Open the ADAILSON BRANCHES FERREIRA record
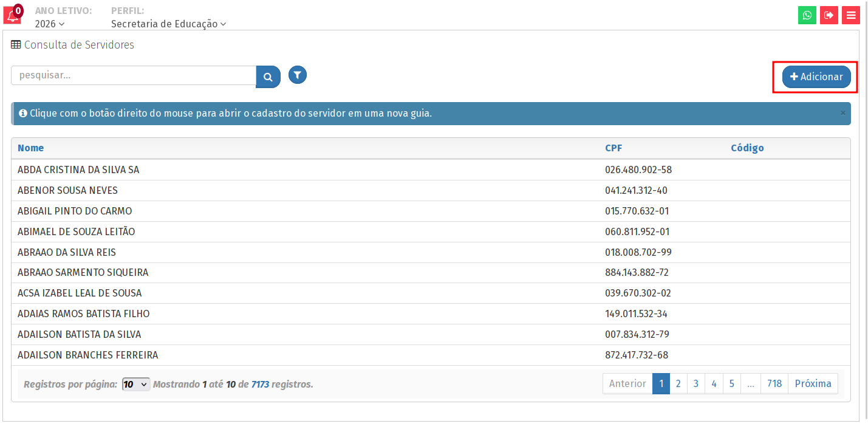Image resolution: width=868 pixels, height=432 pixels. (x=87, y=355)
